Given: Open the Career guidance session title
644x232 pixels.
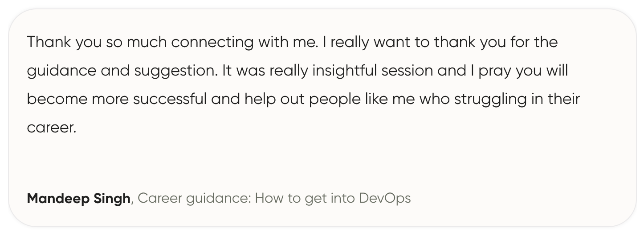Looking at the screenshot, I should (274, 198).
